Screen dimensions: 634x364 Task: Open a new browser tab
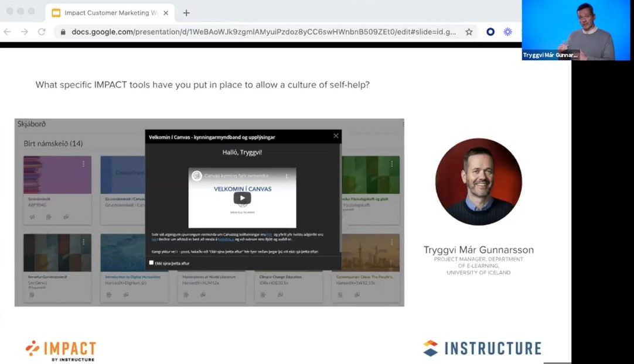(186, 13)
